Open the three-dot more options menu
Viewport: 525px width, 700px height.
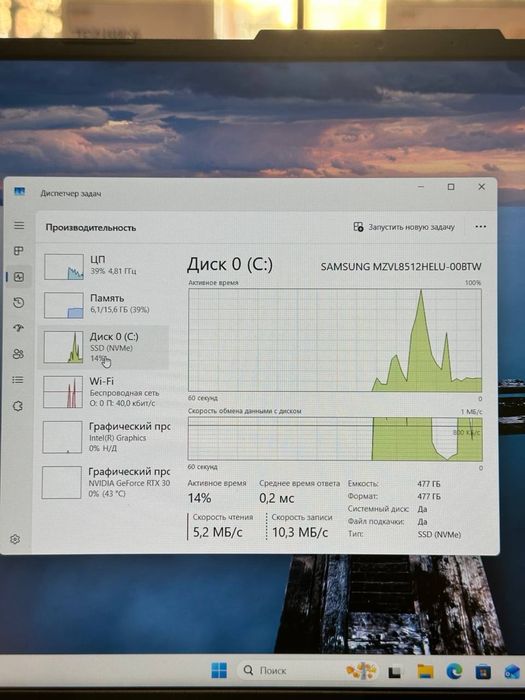click(480, 226)
